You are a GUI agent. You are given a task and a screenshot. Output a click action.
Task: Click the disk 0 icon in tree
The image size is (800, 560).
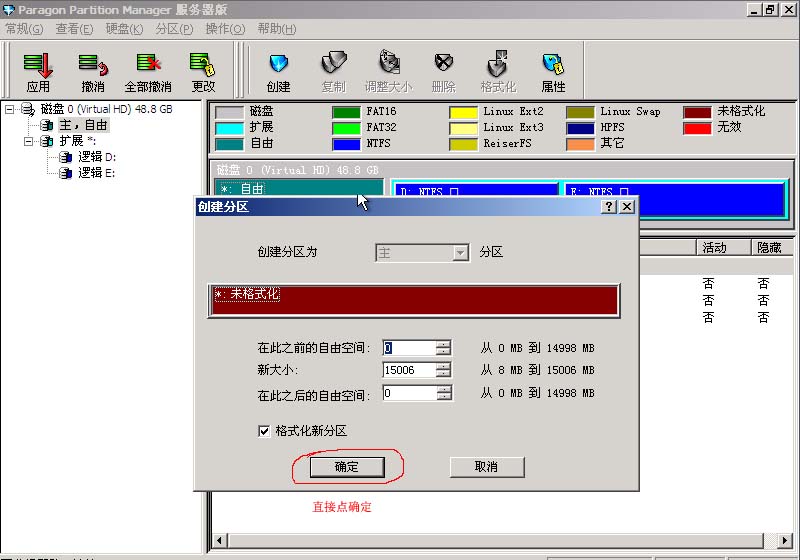(27, 109)
